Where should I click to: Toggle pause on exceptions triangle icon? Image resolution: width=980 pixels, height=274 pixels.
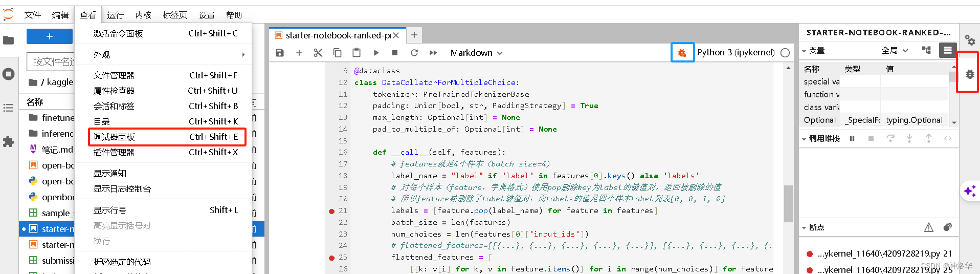929,227
